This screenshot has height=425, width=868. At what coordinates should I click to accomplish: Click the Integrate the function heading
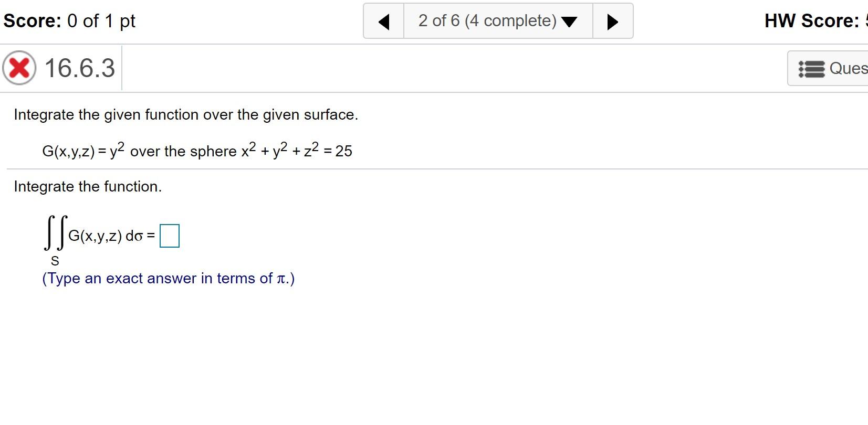(x=88, y=186)
